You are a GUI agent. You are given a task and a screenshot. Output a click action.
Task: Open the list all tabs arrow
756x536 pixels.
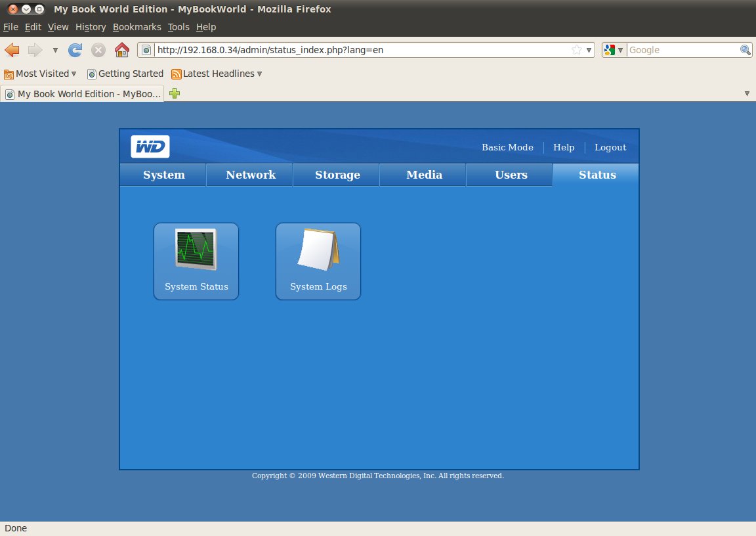point(747,93)
